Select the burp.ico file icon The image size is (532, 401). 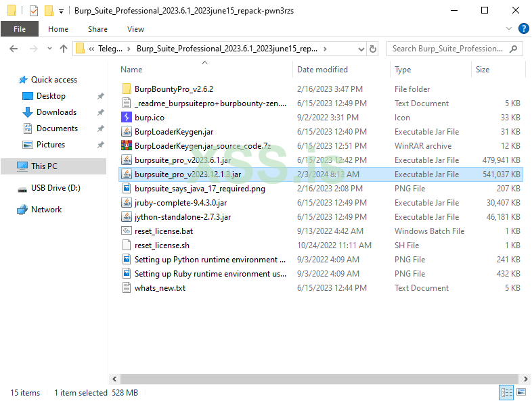click(126, 117)
